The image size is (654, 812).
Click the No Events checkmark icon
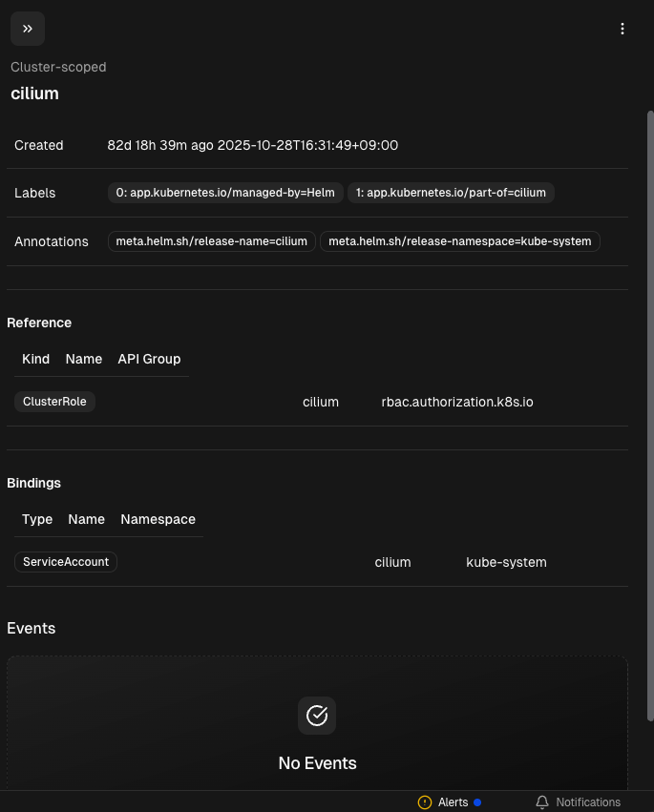(x=317, y=716)
